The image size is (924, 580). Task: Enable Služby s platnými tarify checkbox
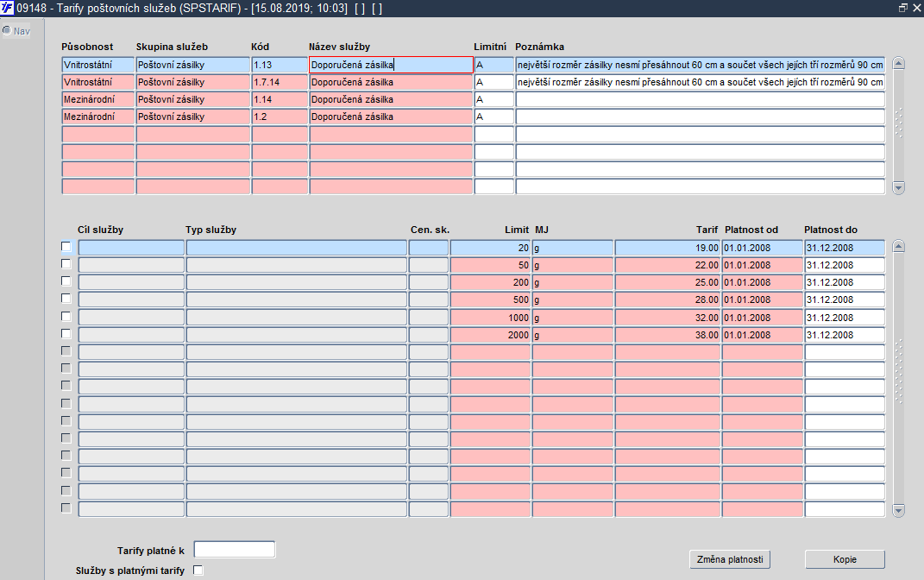198,570
